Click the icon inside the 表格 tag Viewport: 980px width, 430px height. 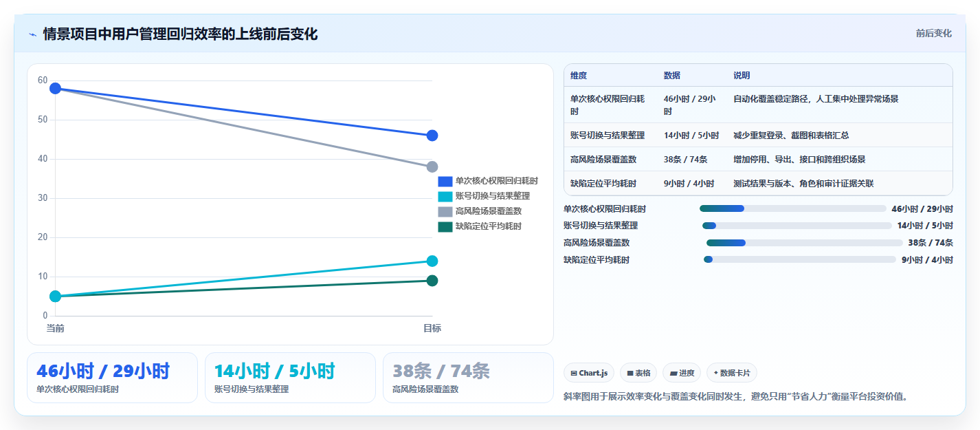coord(630,374)
